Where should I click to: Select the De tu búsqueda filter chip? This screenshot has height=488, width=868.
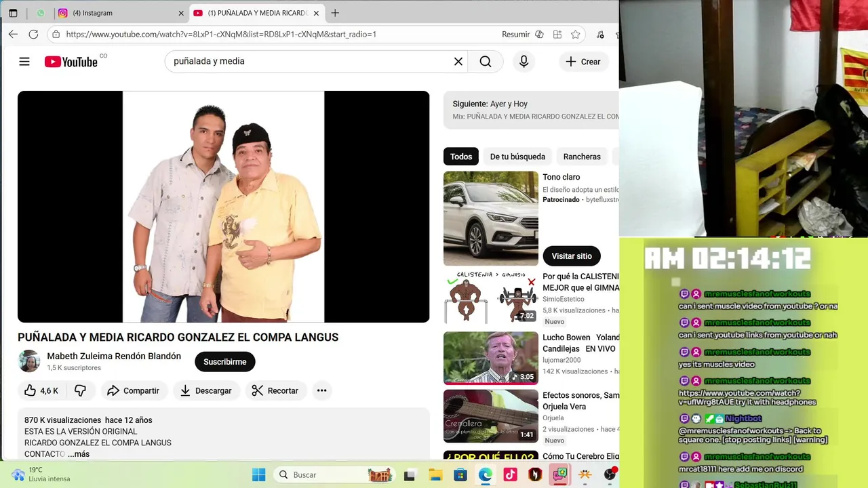pos(517,157)
